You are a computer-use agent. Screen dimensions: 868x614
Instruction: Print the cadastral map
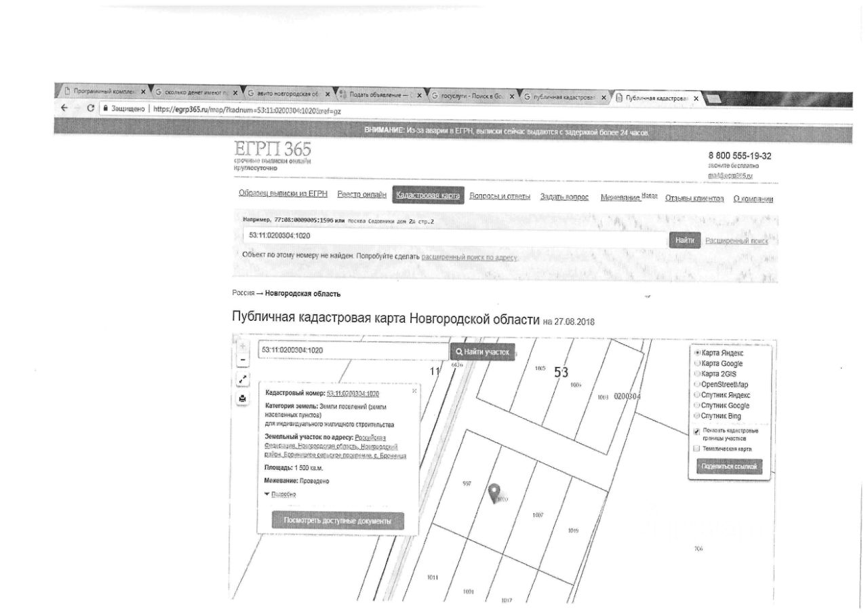pyautogui.click(x=242, y=398)
